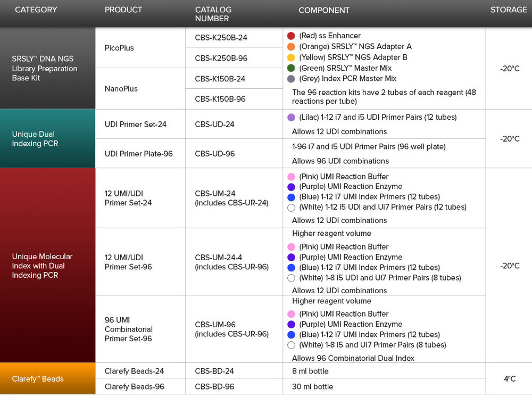This screenshot has width=532, height=397.
Task: Click catalog number CBS-BD-24
Action: (x=214, y=371)
